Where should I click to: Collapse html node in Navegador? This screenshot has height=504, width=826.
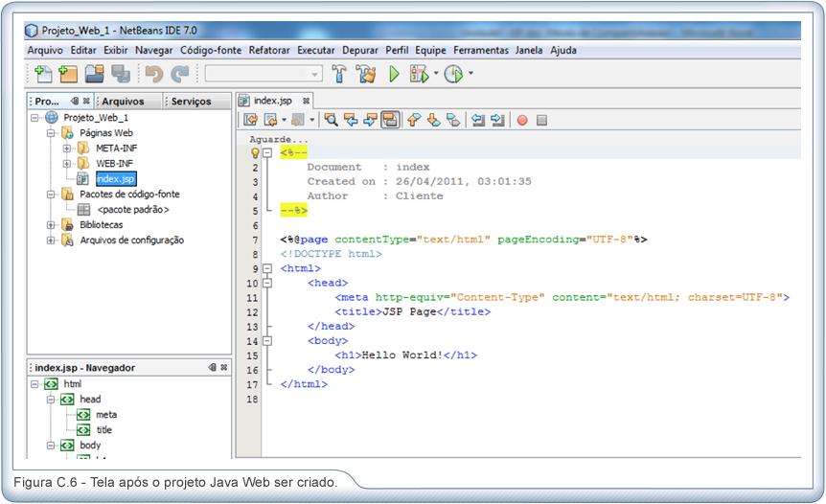[34, 384]
